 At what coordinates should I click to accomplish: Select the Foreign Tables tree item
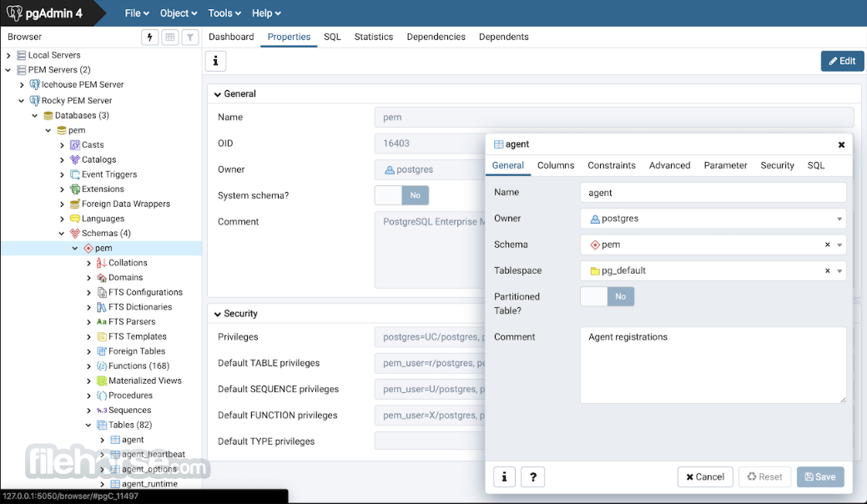click(137, 351)
